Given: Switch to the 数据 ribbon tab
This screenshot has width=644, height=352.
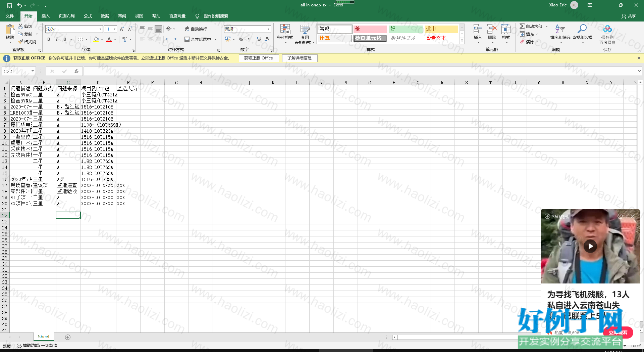Looking at the screenshot, I should tap(105, 16).
